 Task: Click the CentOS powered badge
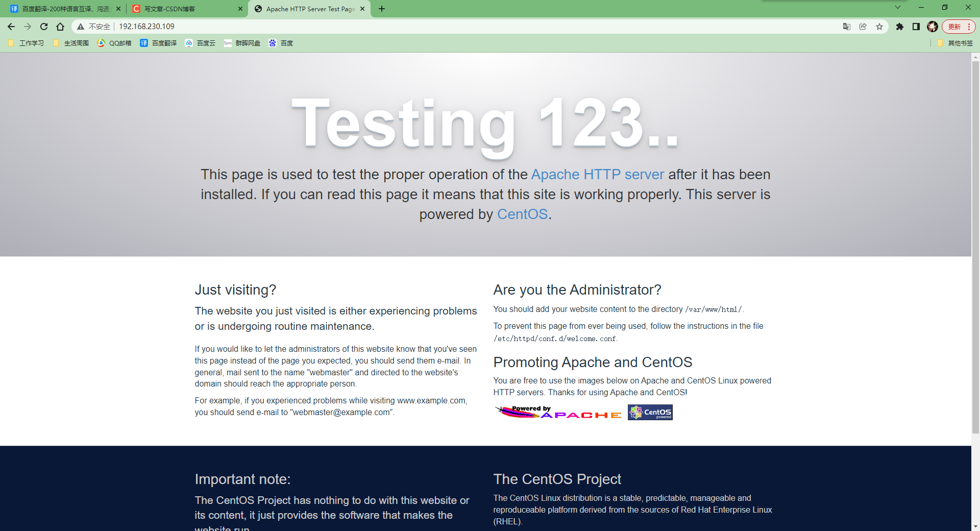(650, 412)
